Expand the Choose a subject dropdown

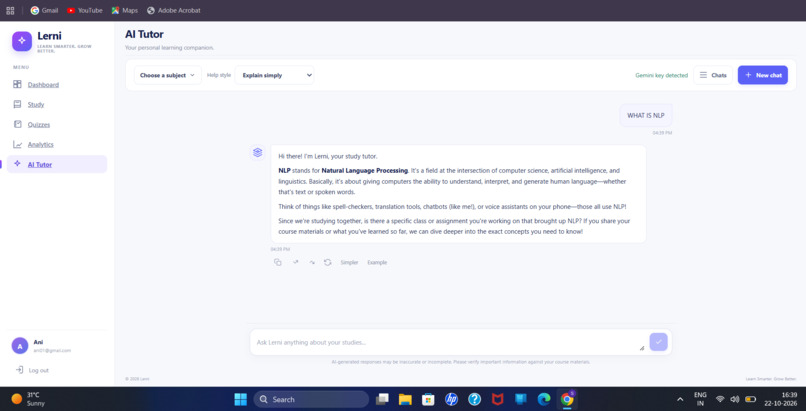[168, 75]
